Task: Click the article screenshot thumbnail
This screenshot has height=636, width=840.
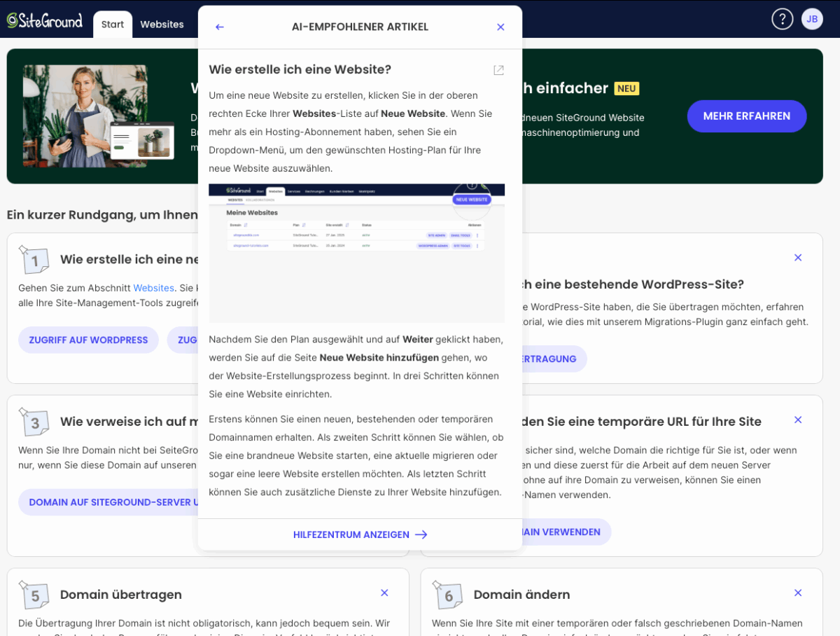Action: (x=356, y=252)
